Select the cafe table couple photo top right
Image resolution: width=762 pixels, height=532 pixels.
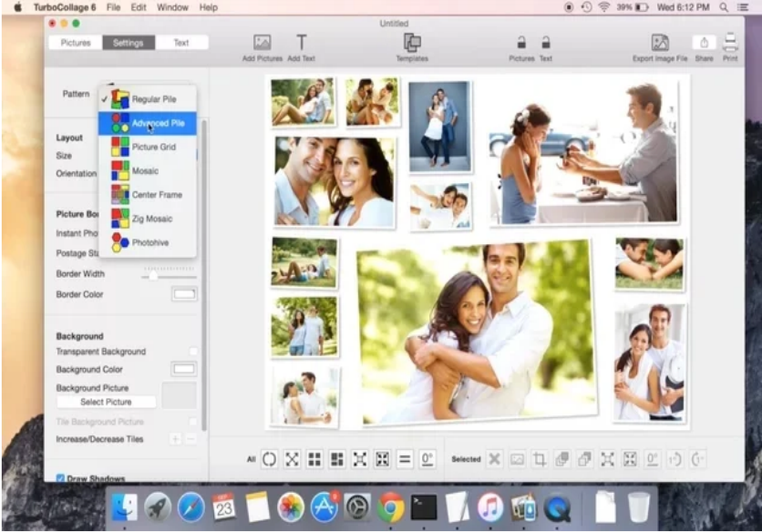(583, 154)
